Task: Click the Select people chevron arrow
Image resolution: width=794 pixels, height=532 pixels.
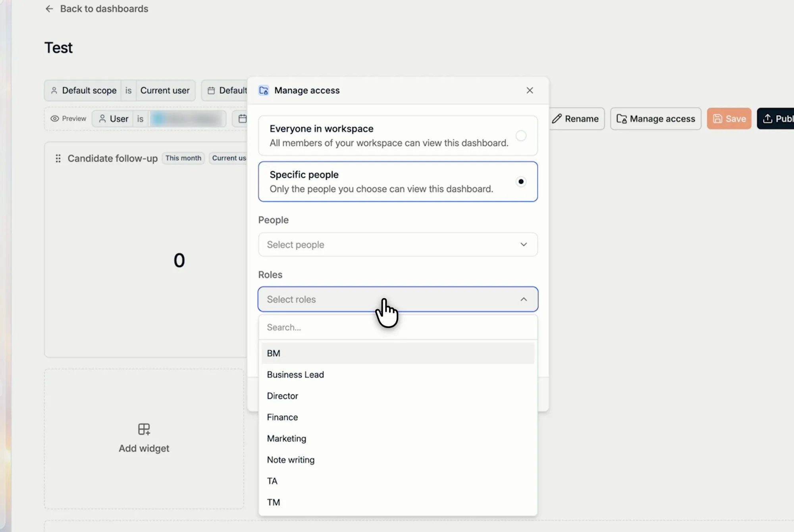Action: click(x=524, y=245)
